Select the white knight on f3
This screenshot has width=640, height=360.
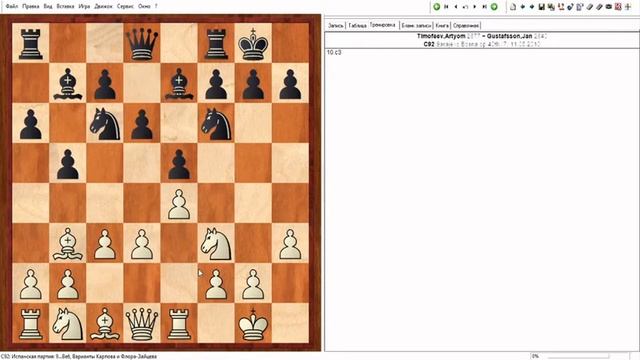[216, 243]
